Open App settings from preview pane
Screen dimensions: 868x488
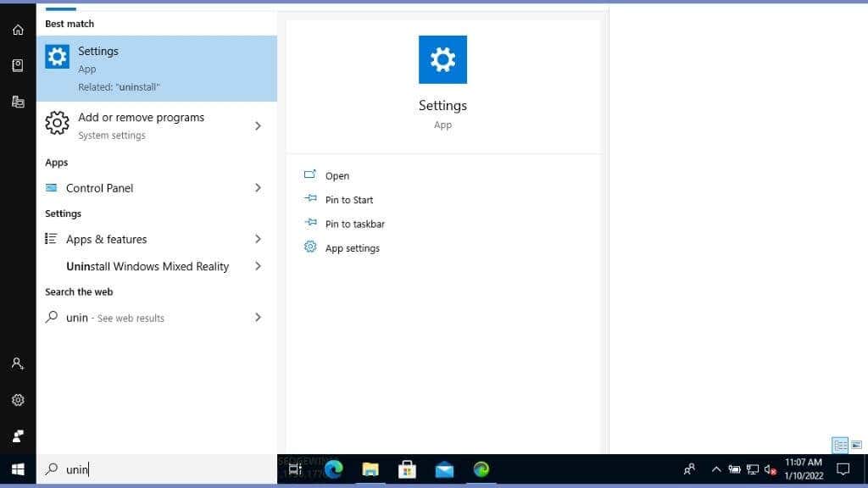tap(353, 248)
